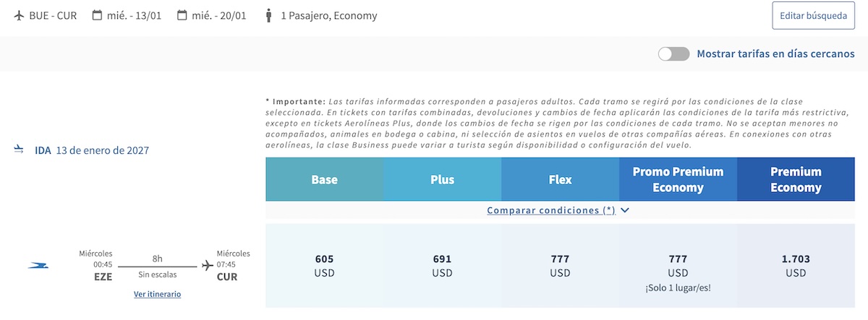868x320 pixels.
Task: Choose the 605 USD Base fare
Action: (x=325, y=265)
